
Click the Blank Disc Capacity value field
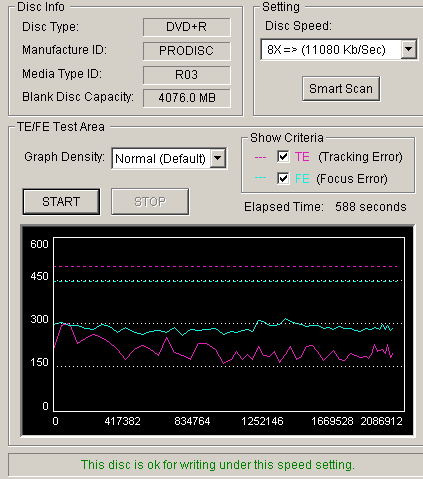tap(187, 98)
